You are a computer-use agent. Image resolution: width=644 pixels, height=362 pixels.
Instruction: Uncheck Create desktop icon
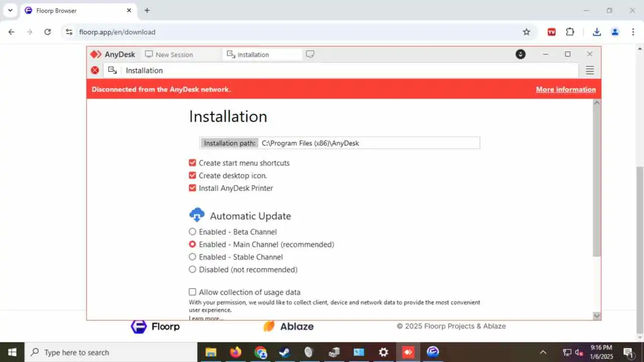tap(192, 175)
